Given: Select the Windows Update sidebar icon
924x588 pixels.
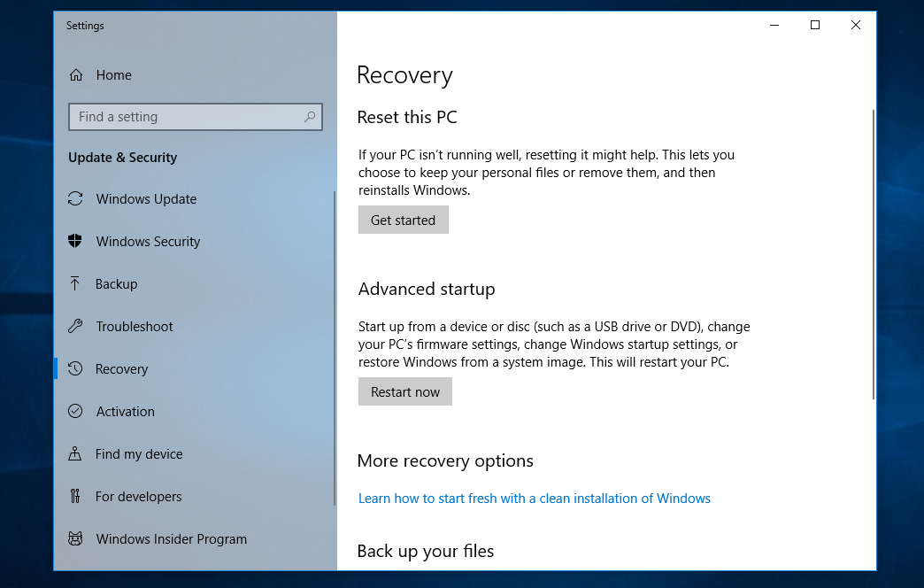Looking at the screenshot, I should point(75,199).
